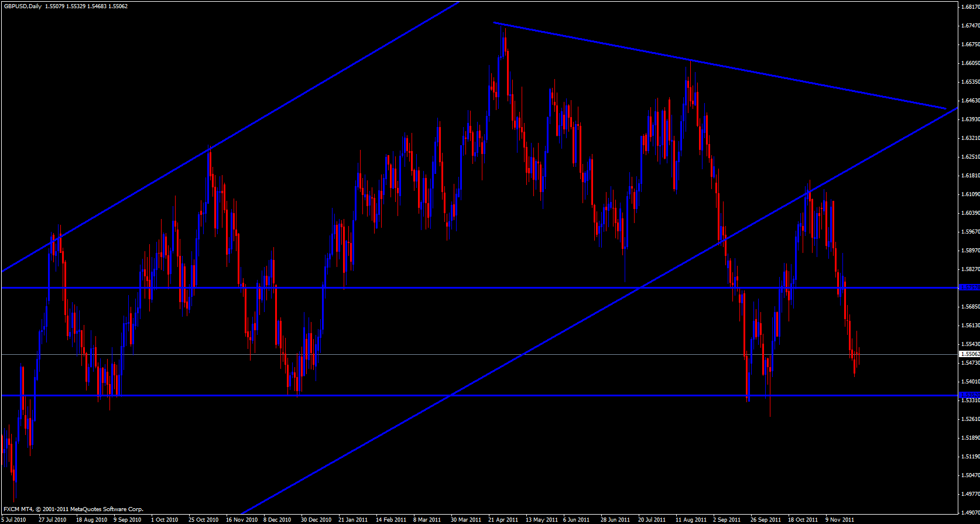Screen dimensions: 980x524
Task: Select the upper horizontal line's blue price tag
Action: point(969,287)
